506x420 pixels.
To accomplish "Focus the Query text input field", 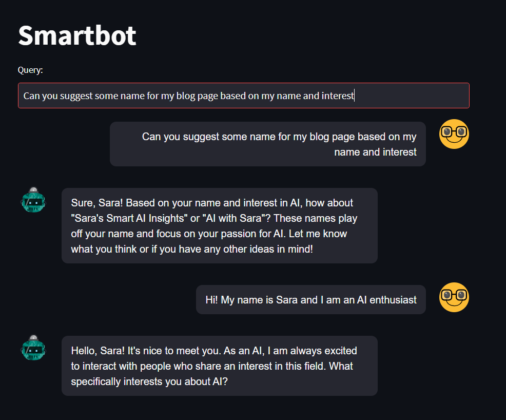I will click(244, 96).
